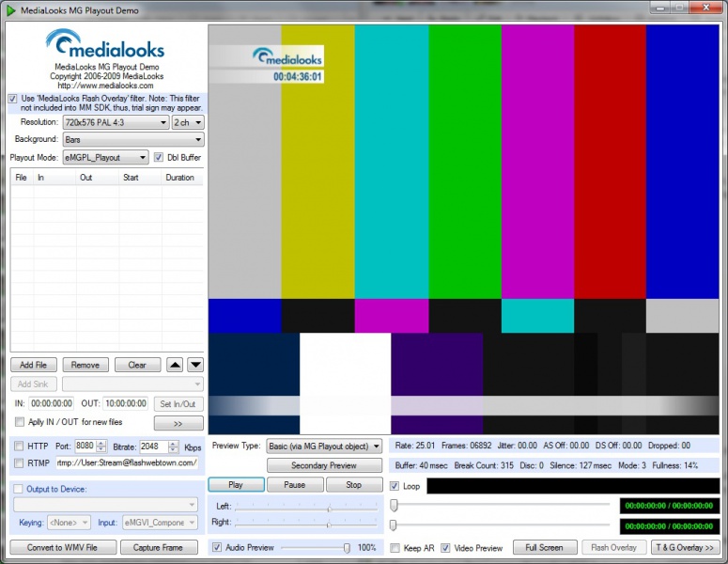Uncheck the Video Preview checkbox
Image resolution: width=728 pixels, height=564 pixels.
445,548
